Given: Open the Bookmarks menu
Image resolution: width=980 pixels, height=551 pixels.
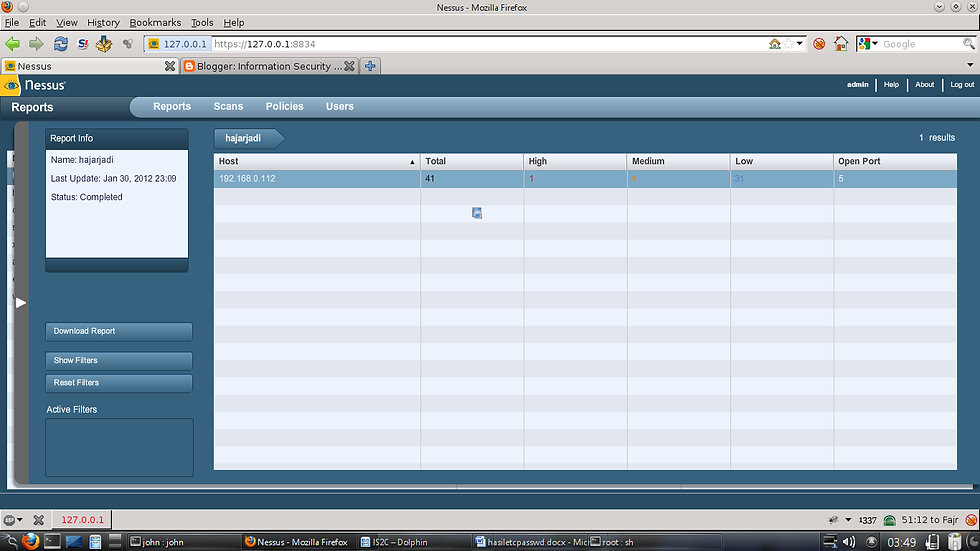Looking at the screenshot, I should 155,22.
